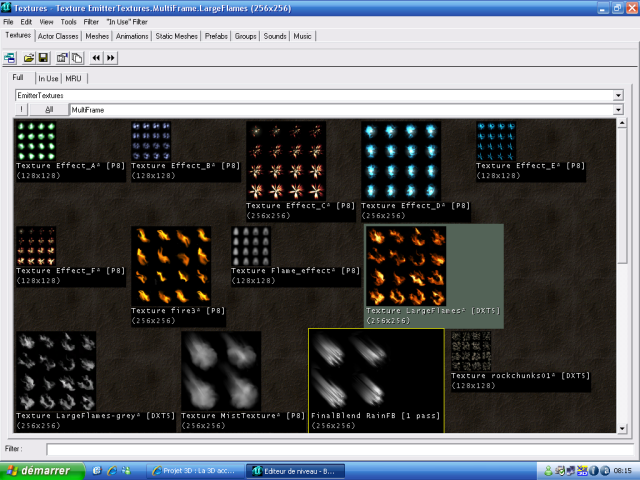Click the texture list scroll down arrow

coord(622,428)
